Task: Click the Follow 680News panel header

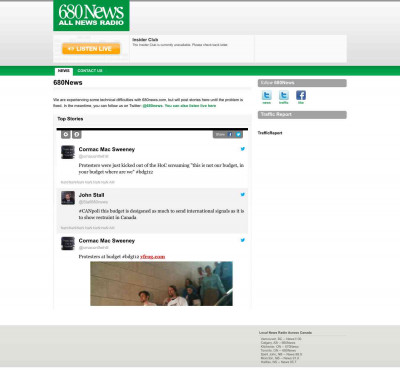Action: click(302, 83)
